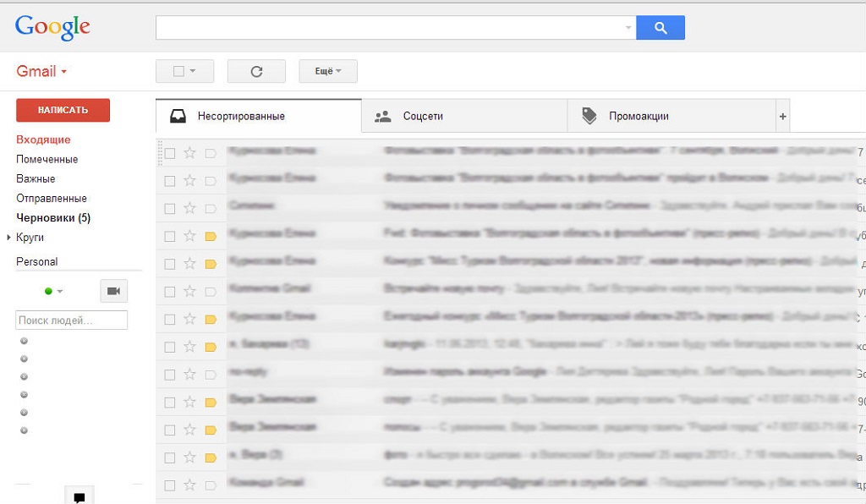Screen dimensions: 866x504
Task: Click the blue magnifier search button
Action: click(x=660, y=28)
